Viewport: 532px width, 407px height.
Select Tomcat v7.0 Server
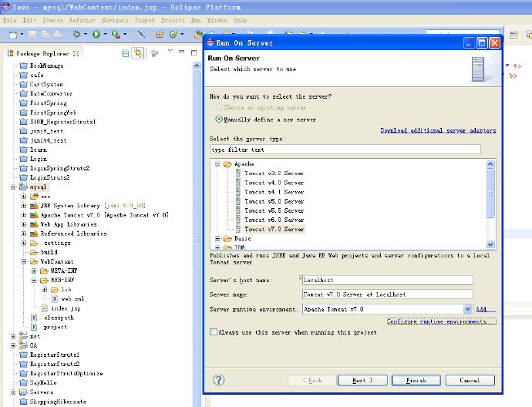(x=274, y=229)
